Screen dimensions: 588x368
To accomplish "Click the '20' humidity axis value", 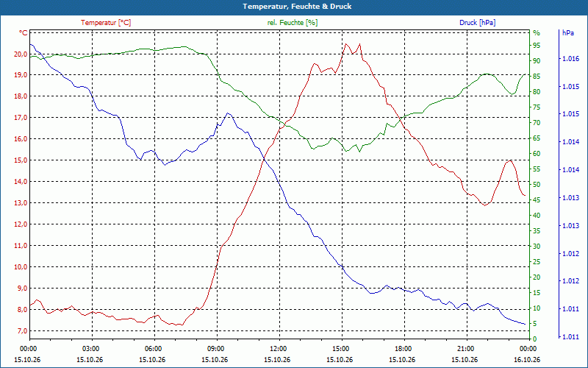I will 537,277.
